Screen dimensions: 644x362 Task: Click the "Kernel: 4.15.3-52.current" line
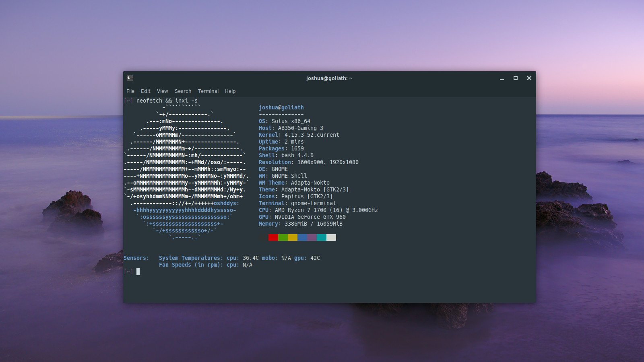(299, 135)
